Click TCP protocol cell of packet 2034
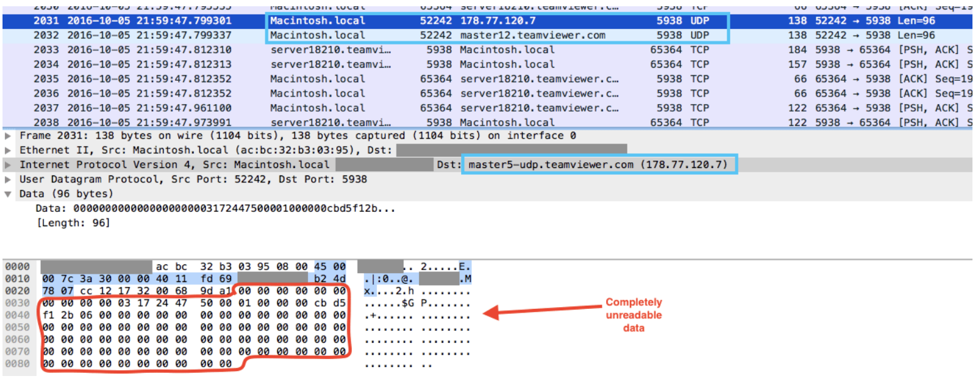Image resolution: width=980 pixels, height=381 pixels. [x=700, y=64]
